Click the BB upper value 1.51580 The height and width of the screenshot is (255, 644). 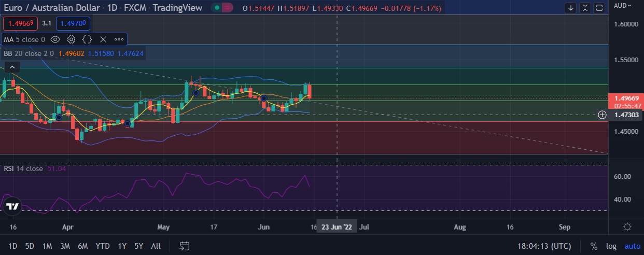coord(100,53)
